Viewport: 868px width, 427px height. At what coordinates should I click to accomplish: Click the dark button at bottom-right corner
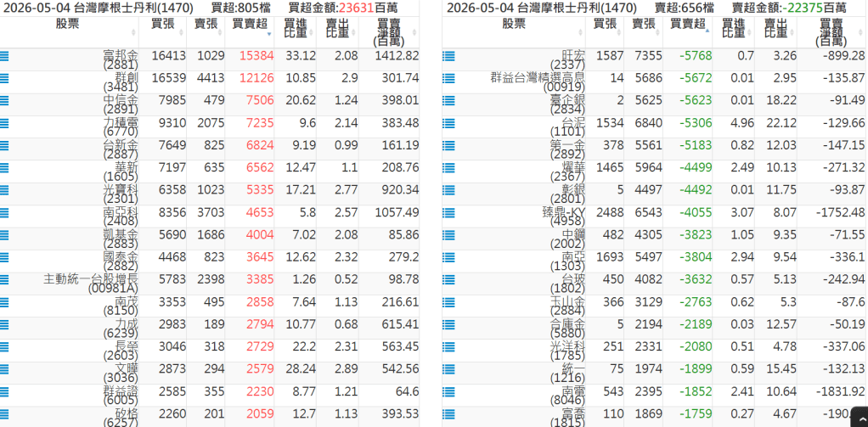(x=860, y=417)
